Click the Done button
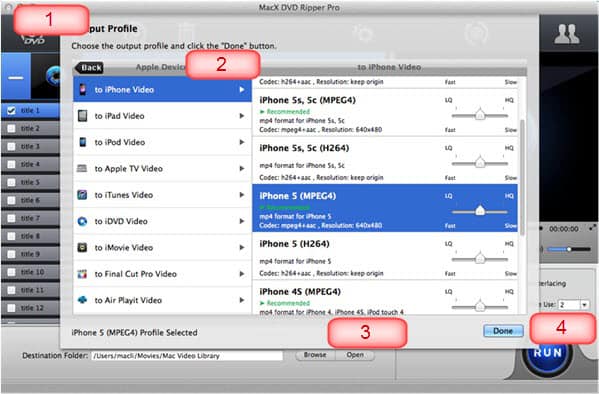Viewport: 599px width, 394px height. pyautogui.click(x=503, y=331)
